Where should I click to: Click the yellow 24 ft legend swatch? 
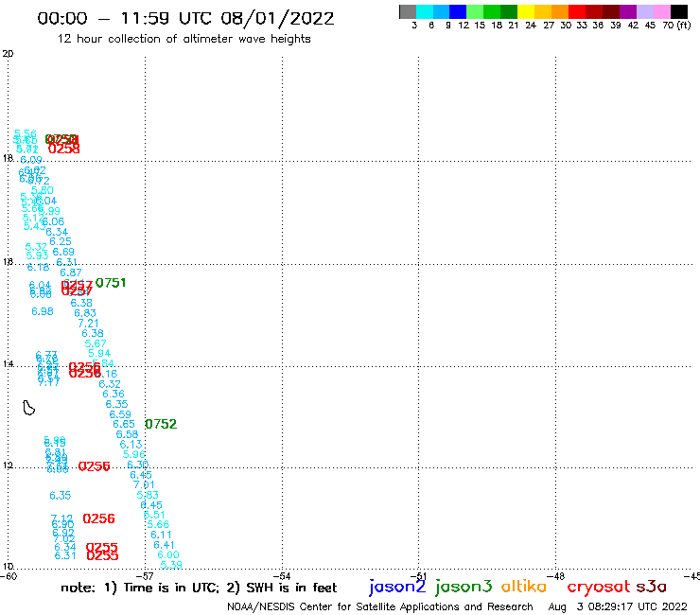(x=526, y=12)
